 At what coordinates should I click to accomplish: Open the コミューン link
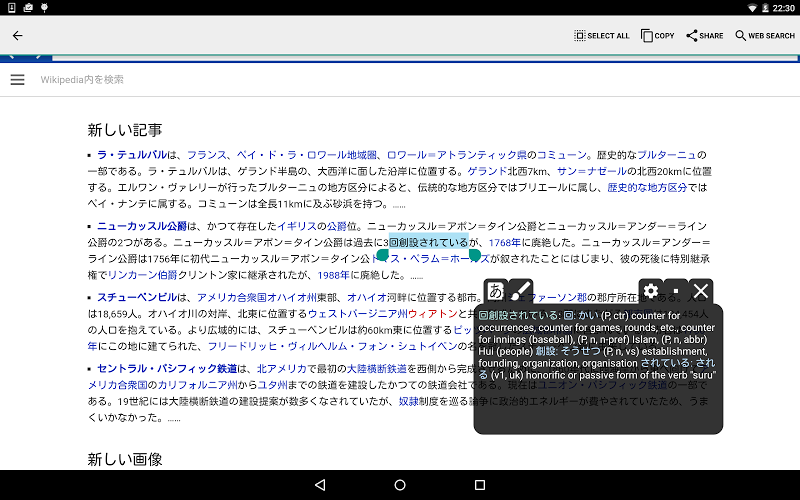tap(562, 155)
